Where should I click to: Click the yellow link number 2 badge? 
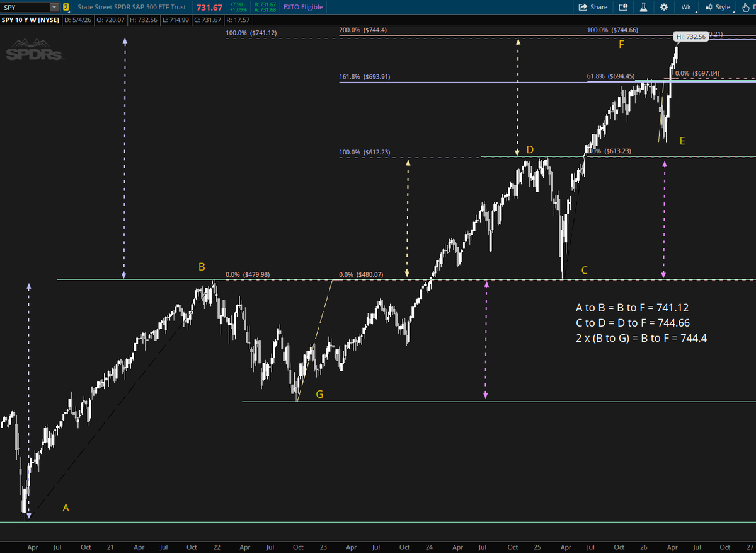(x=66, y=7)
